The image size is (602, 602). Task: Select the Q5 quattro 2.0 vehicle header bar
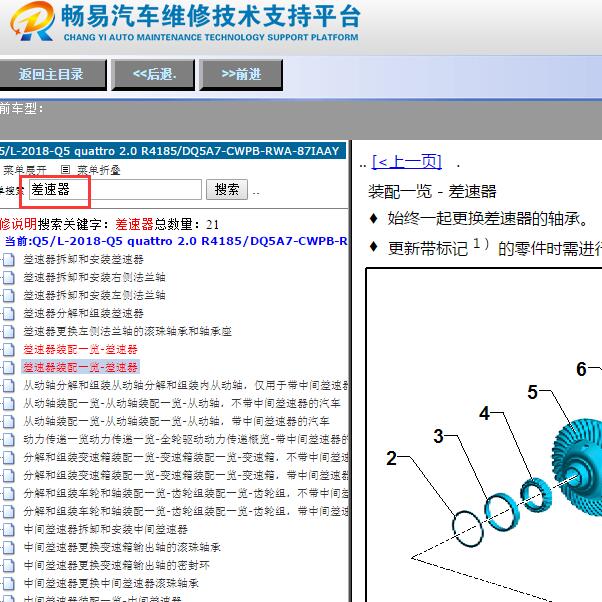[x=173, y=150]
